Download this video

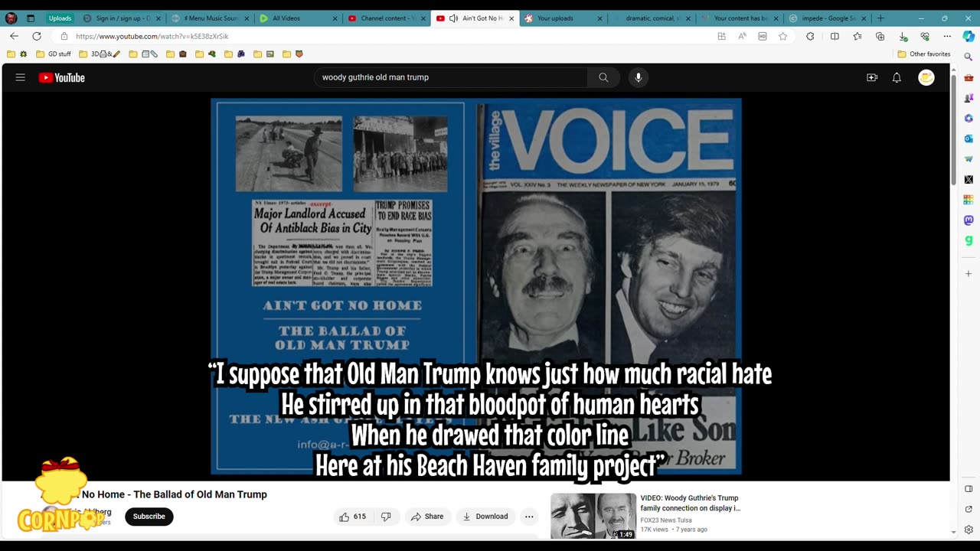tap(485, 517)
